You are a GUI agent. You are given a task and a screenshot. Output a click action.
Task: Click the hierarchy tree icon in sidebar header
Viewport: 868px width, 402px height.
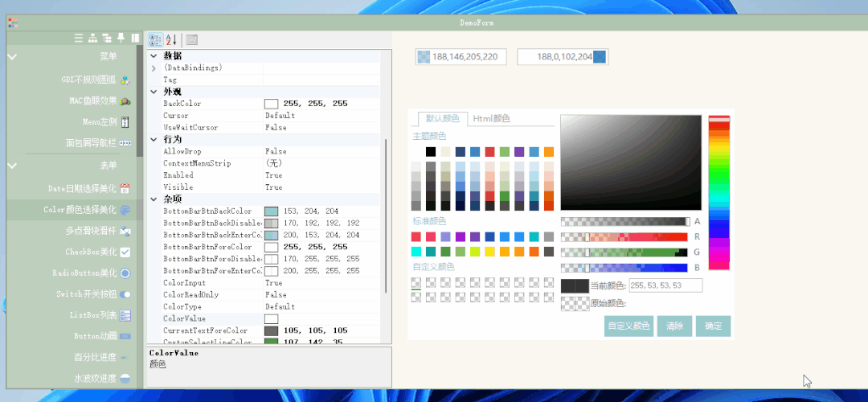coord(93,39)
